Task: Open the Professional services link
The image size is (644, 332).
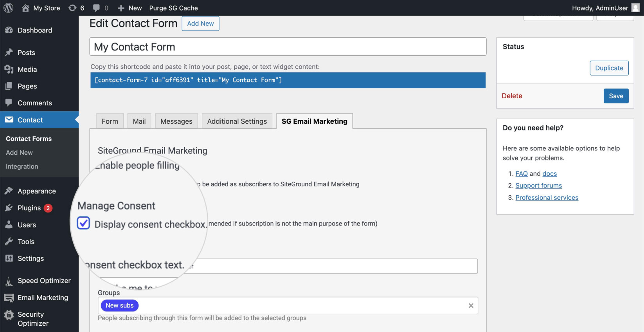Action: tap(547, 198)
